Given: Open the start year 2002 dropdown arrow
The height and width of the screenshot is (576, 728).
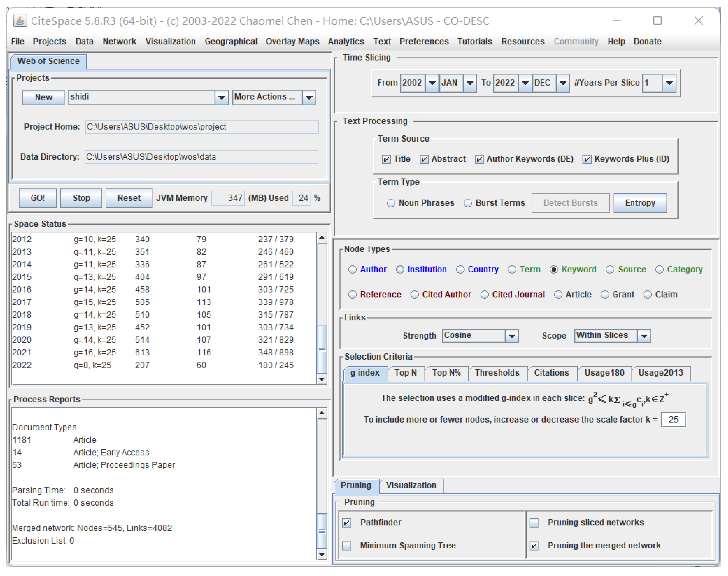Looking at the screenshot, I should [x=432, y=83].
